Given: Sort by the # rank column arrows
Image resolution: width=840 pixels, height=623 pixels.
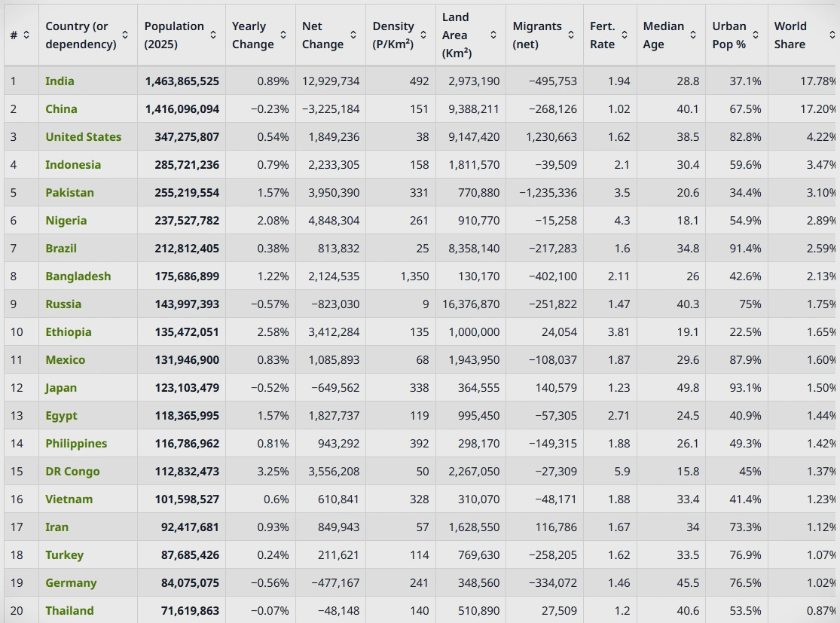Looking at the screenshot, I should 26,35.
